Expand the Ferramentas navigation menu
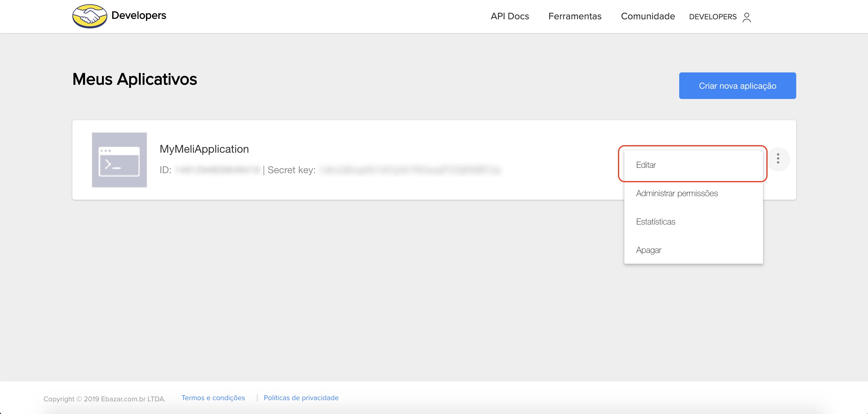The width and height of the screenshot is (868, 414). coord(575,16)
